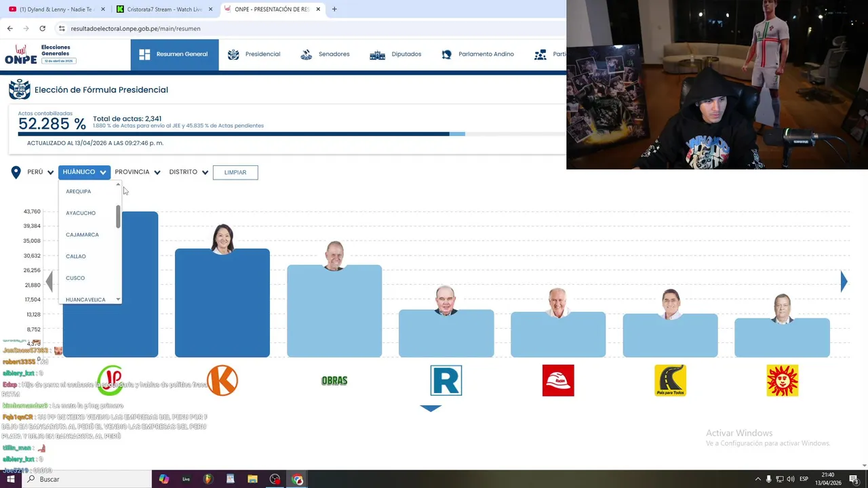The width and height of the screenshot is (868, 488).
Task: Select the Parlamento Andino tab
Action: pos(477,54)
